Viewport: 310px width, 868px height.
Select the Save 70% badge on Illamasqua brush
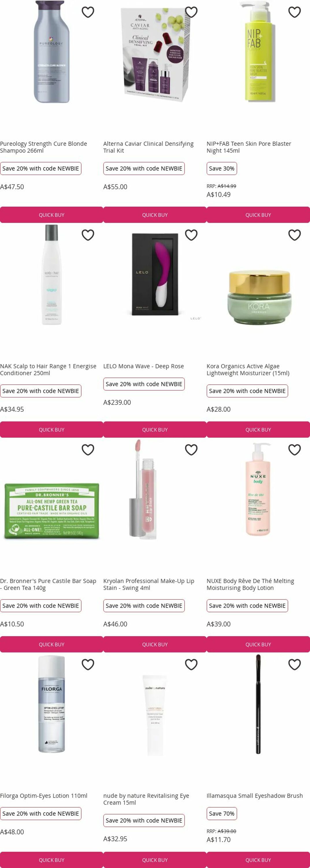(x=222, y=813)
